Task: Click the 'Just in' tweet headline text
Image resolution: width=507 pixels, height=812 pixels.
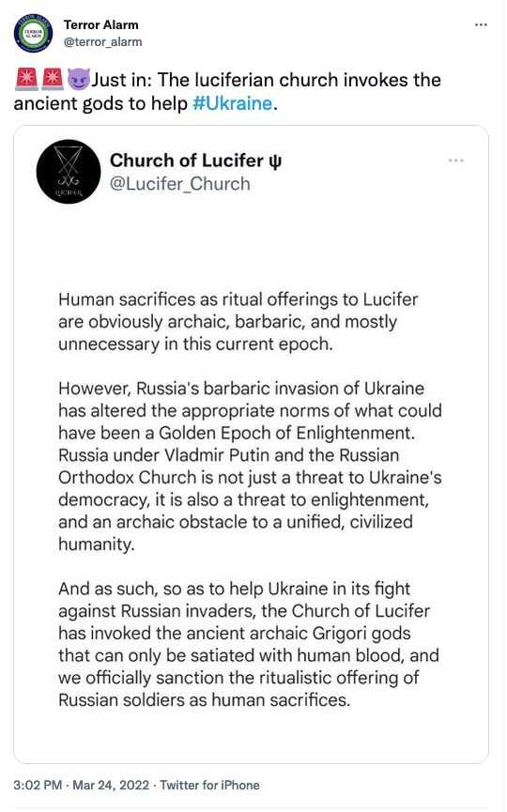Action: click(x=228, y=91)
